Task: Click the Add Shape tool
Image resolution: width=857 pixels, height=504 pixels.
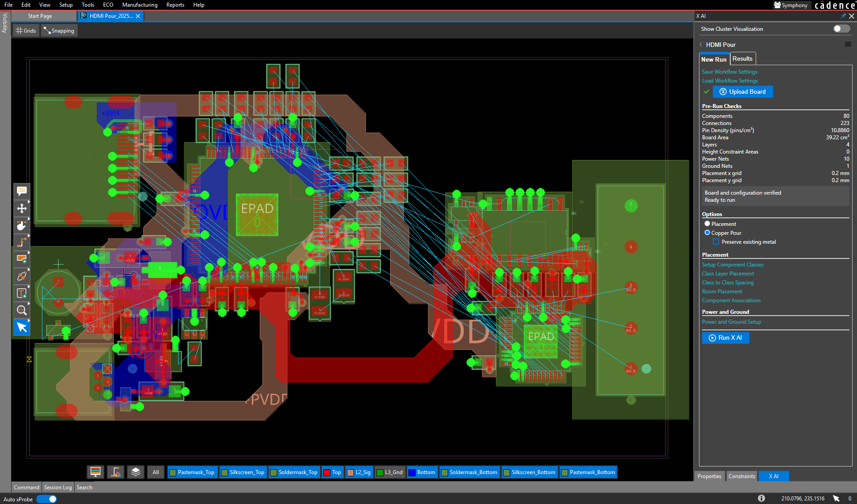Action: point(21,259)
